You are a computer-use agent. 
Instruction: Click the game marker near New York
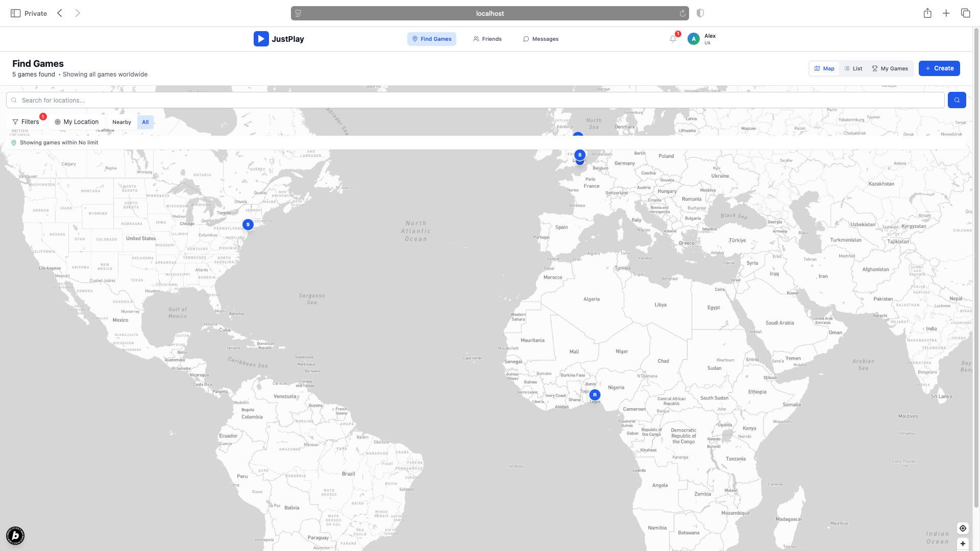248,224
